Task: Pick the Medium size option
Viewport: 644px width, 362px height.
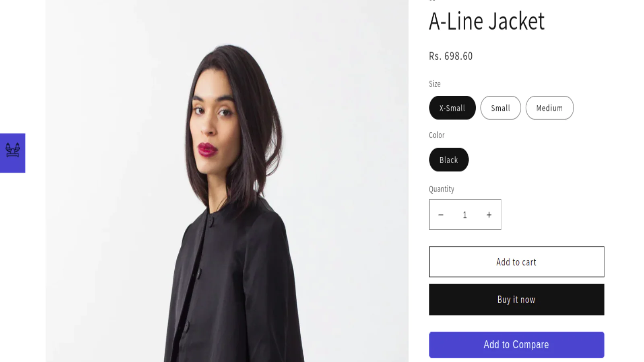Action: [x=549, y=108]
